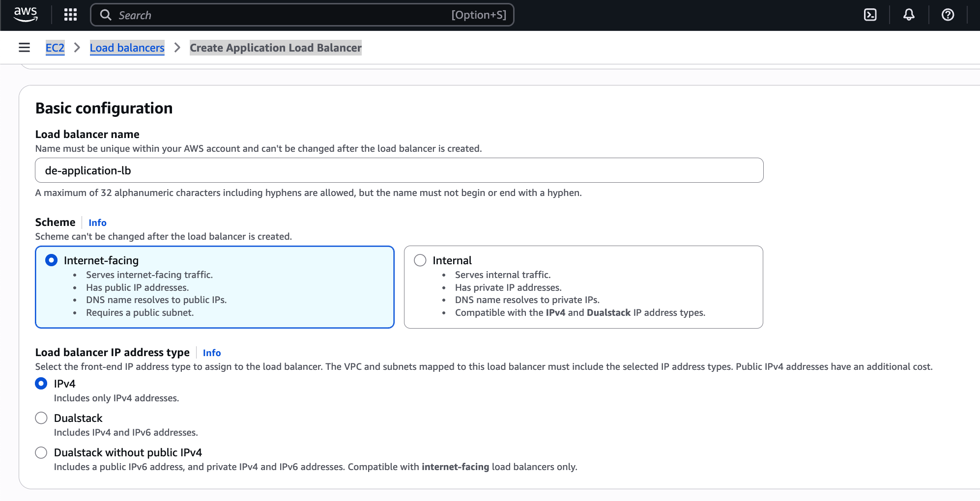Open the help question mark icon
This screenshot has width=980, height=501.
pyautogui.click(x=948, y=15)
